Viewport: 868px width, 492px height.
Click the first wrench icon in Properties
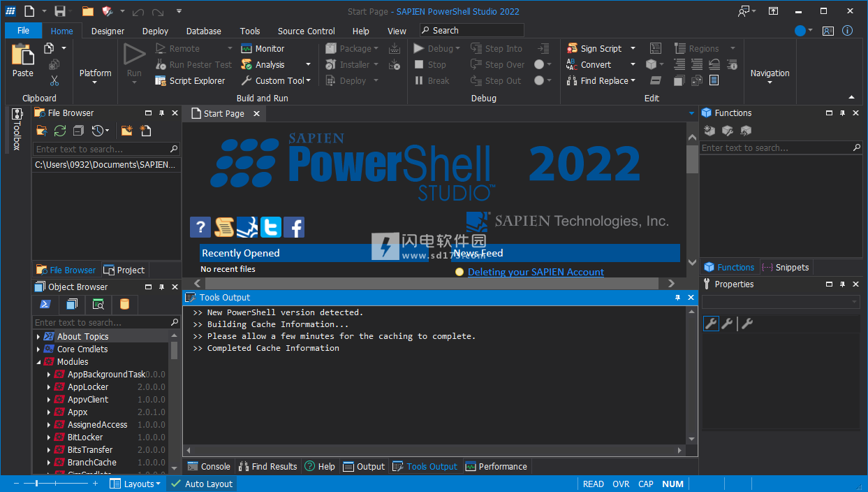(x=711, y=324)
